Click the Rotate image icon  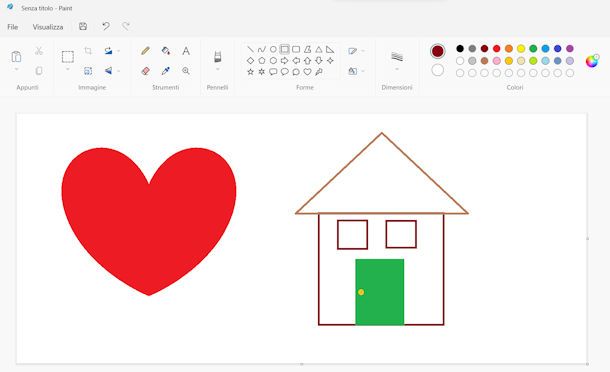point(109,51)
